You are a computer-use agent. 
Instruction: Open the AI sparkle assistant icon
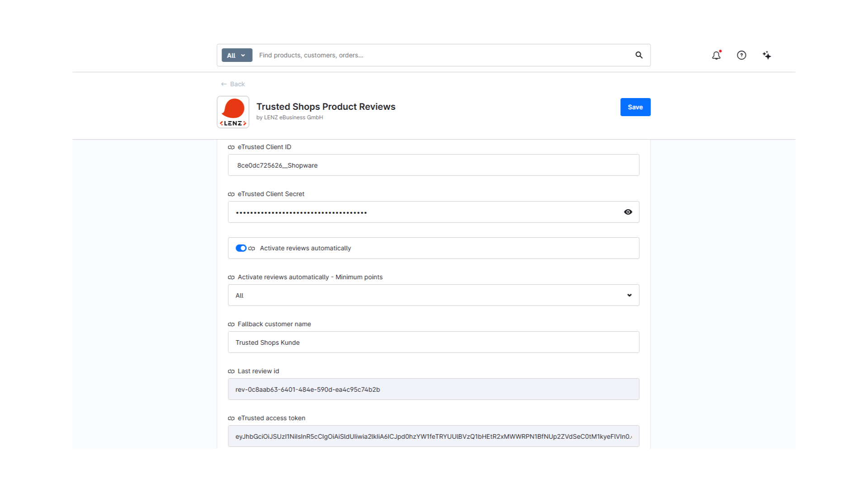767,55
